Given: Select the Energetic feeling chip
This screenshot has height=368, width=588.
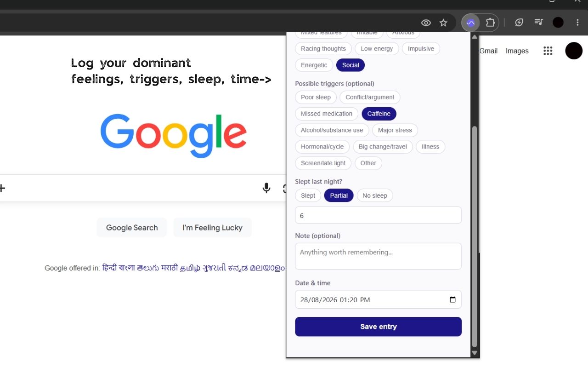Looking at the screenshot, I should (x=314, y=65).
